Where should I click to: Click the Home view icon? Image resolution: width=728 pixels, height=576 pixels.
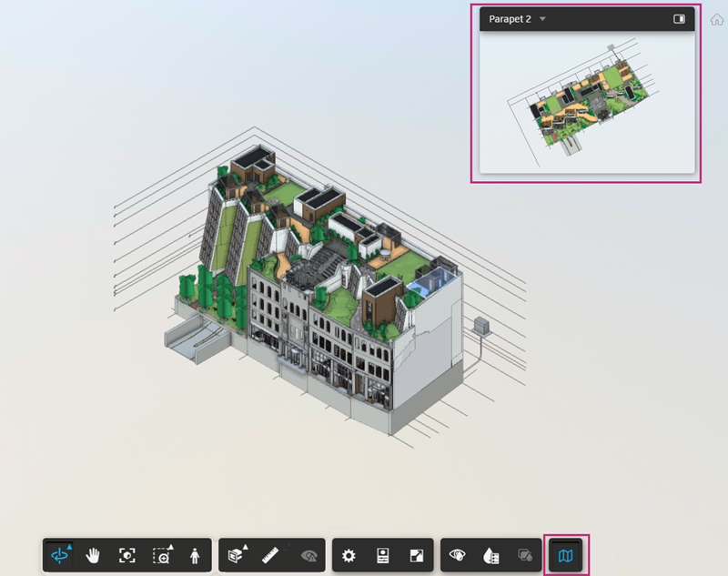coord(717,19)
